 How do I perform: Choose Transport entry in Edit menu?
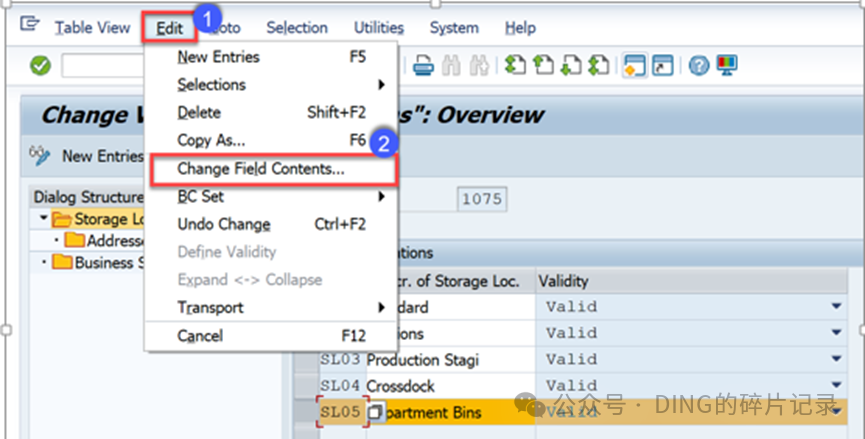pyautogui.click(x=271, y=308)
